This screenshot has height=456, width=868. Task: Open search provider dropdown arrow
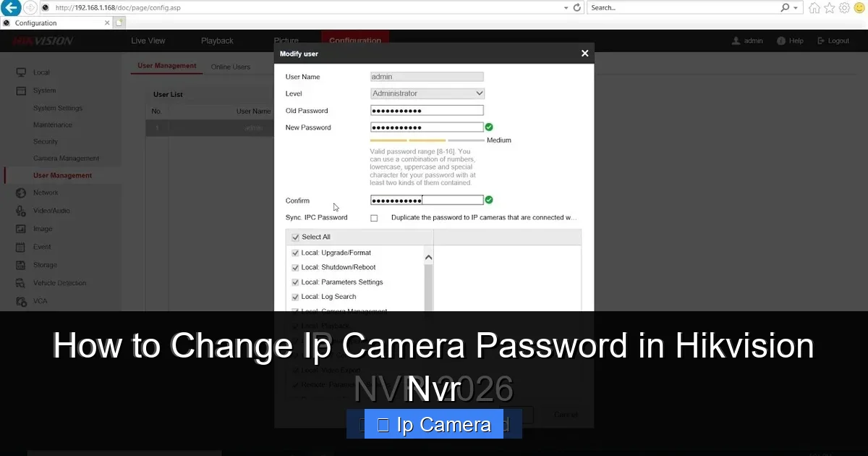796,8
